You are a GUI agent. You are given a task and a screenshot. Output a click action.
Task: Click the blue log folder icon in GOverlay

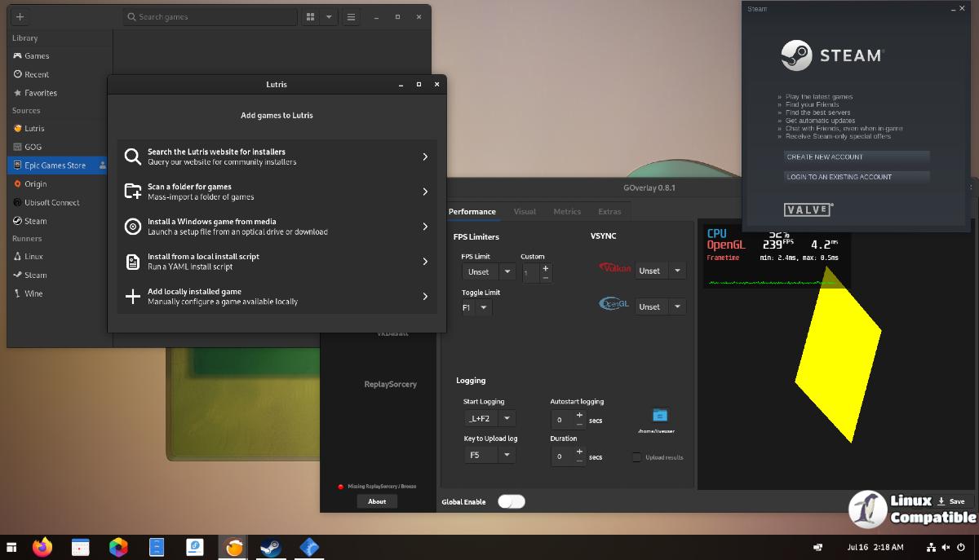(x=660, y=415)
